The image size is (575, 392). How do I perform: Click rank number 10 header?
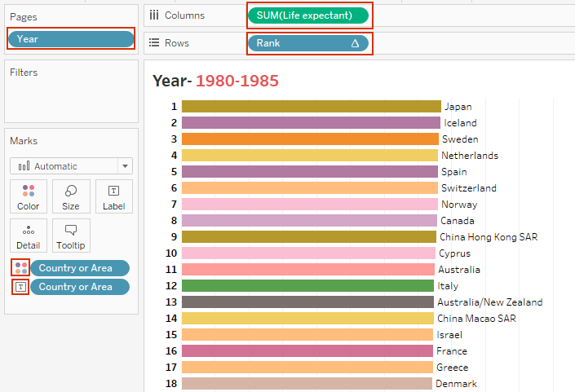tap(171, 253)
